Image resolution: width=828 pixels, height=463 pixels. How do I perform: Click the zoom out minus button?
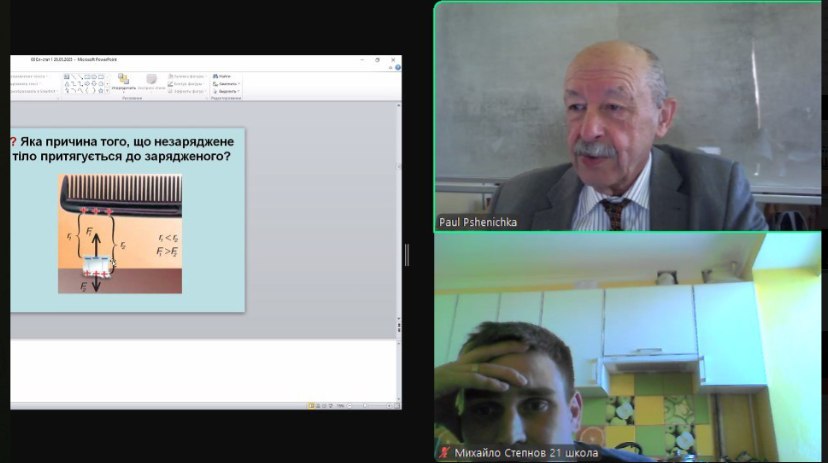click(351, 406)
